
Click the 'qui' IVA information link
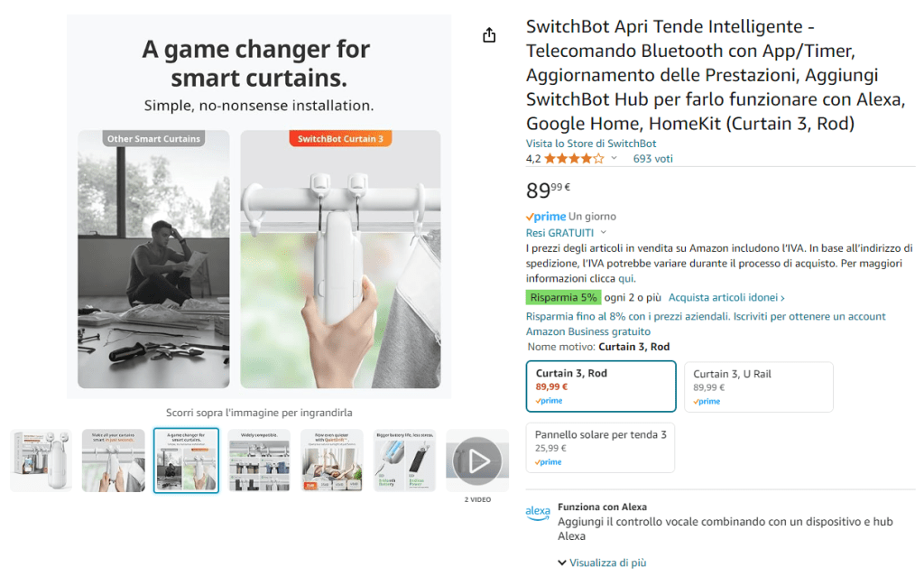click(626, 279)
